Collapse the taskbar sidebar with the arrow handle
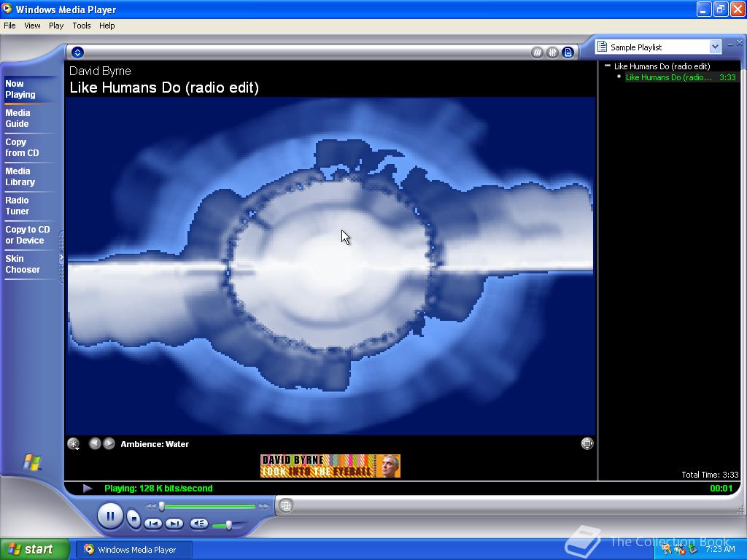The image size is (747, 560). tap(61, 257)
